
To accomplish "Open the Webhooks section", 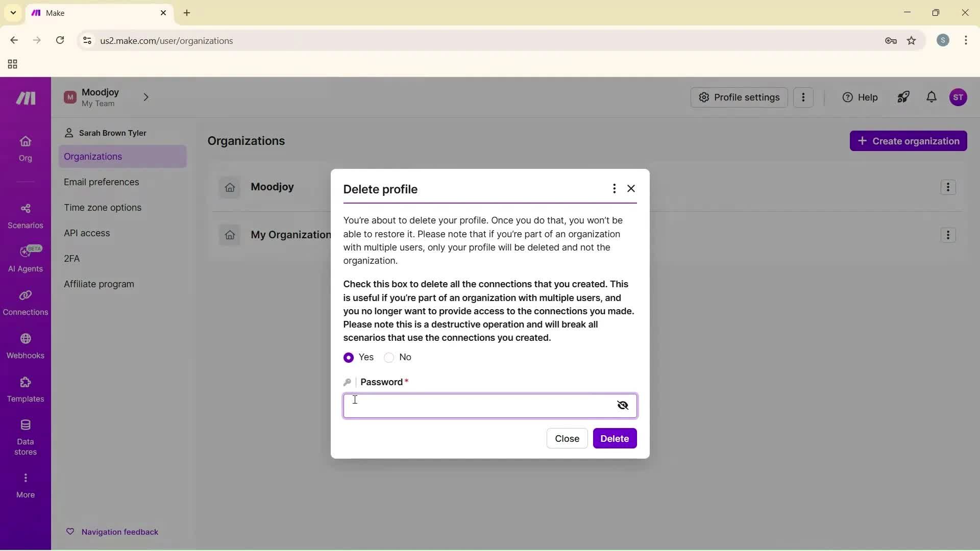I will pos(25,346).
